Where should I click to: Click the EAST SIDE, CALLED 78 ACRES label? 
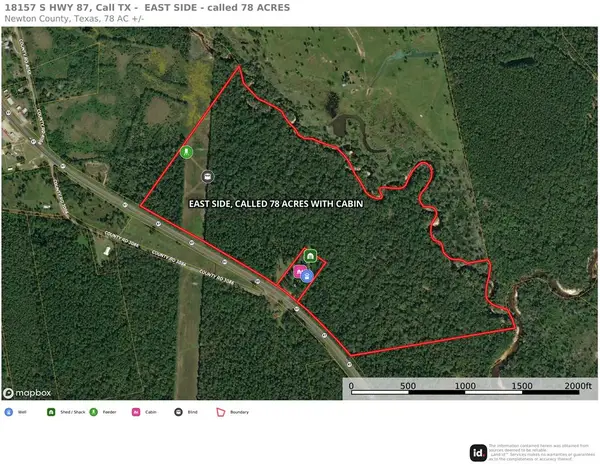point(276,204)
